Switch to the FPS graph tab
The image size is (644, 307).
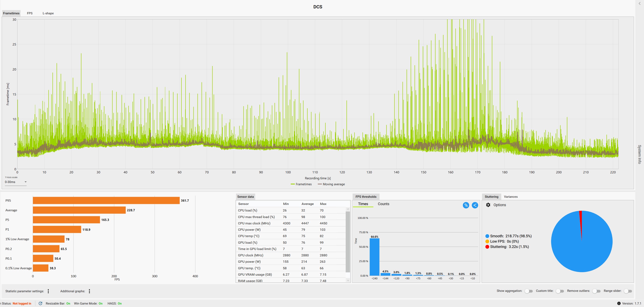tap(30, 13)
